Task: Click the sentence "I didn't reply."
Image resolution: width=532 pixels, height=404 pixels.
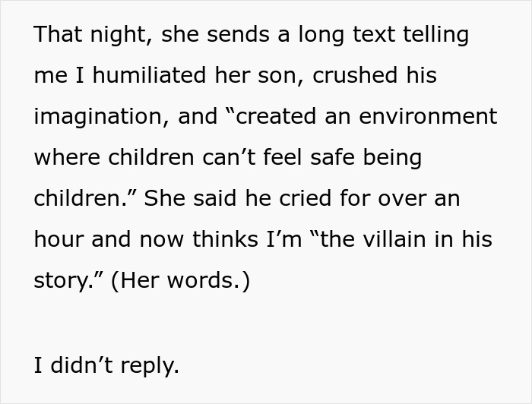Action: coord(106,366)
